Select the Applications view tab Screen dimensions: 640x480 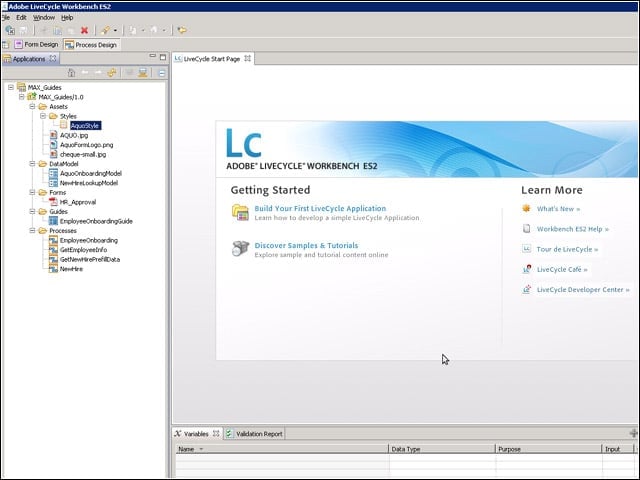coord(29,59)
